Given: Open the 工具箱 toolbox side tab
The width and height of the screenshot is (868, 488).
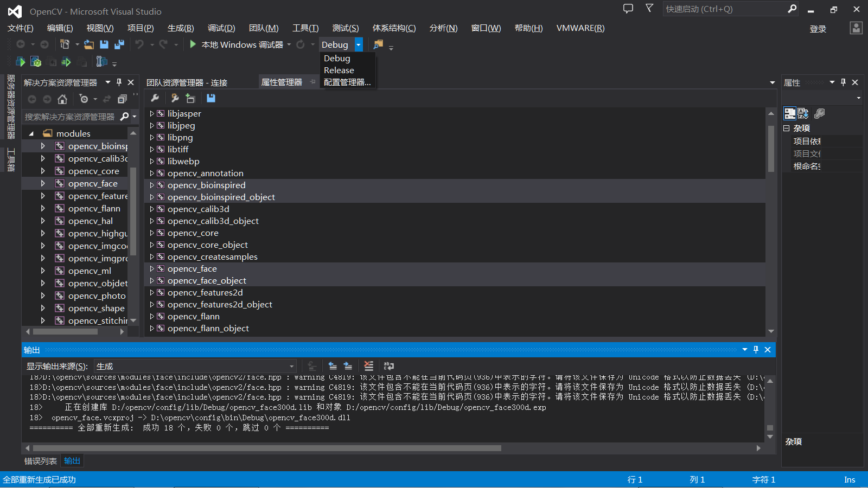Looking at the screenshot, I should 11,160.
